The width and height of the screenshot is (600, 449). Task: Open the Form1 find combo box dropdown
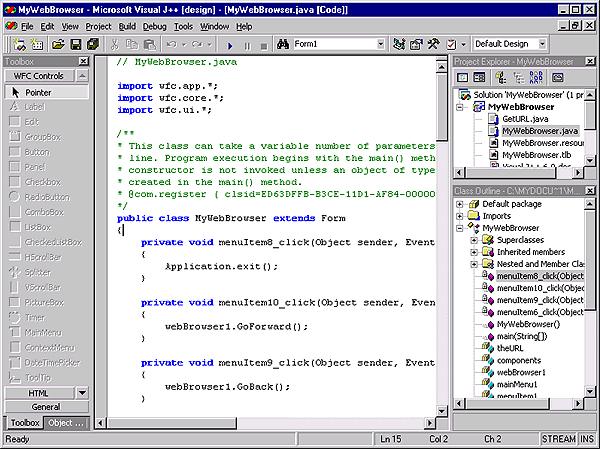[x=380, y=45]
